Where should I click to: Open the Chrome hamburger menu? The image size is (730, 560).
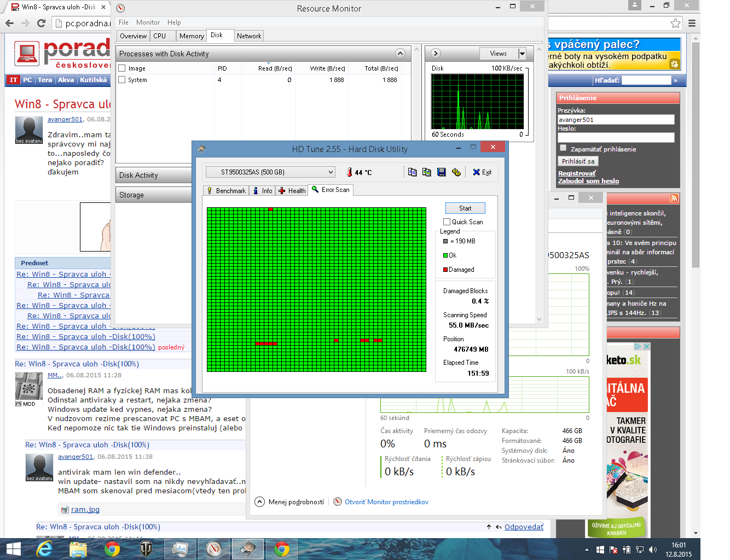(692, 24)
